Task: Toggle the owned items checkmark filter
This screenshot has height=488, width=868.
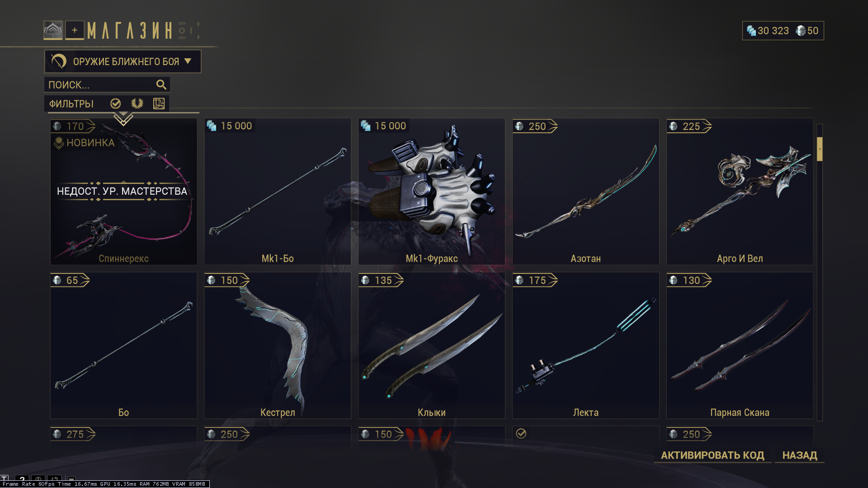Action: 116,103
